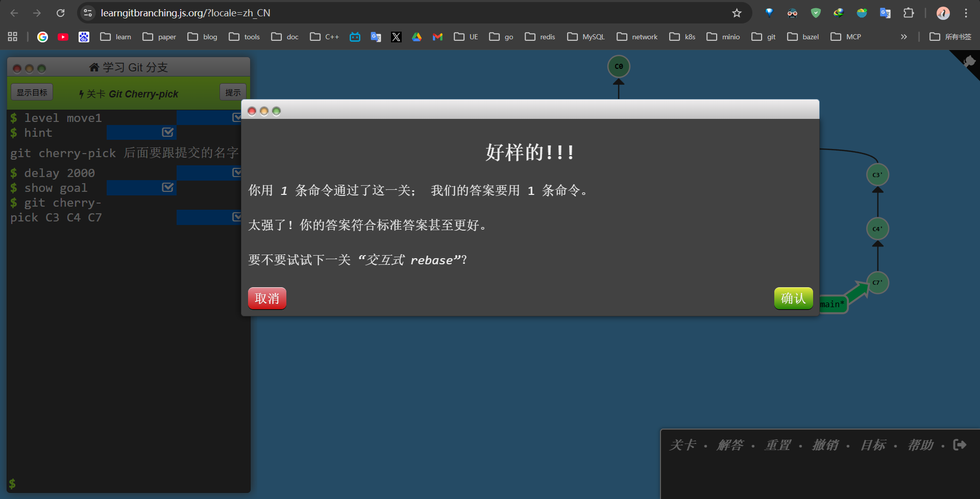Click the main* branch label

point(832,304)
